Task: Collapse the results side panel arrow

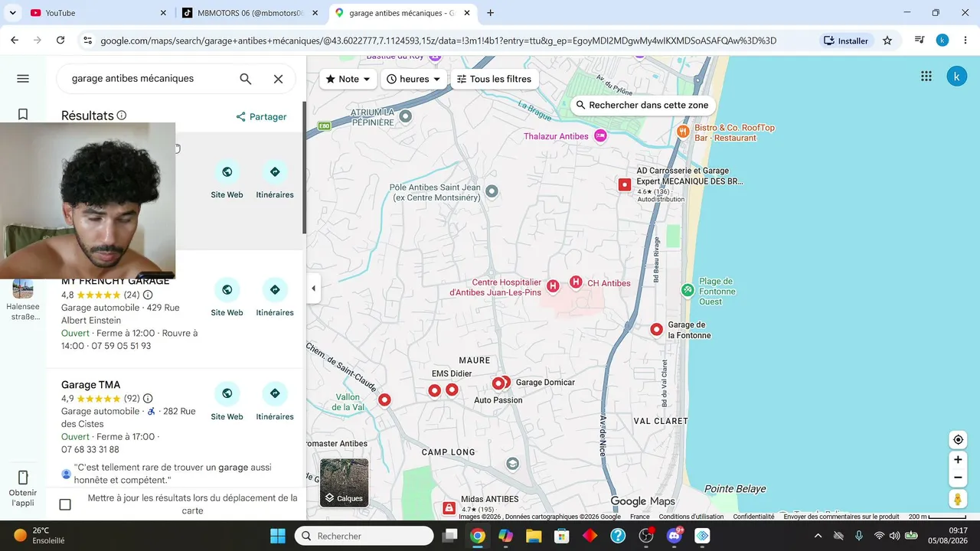Action: pos(313,289)
